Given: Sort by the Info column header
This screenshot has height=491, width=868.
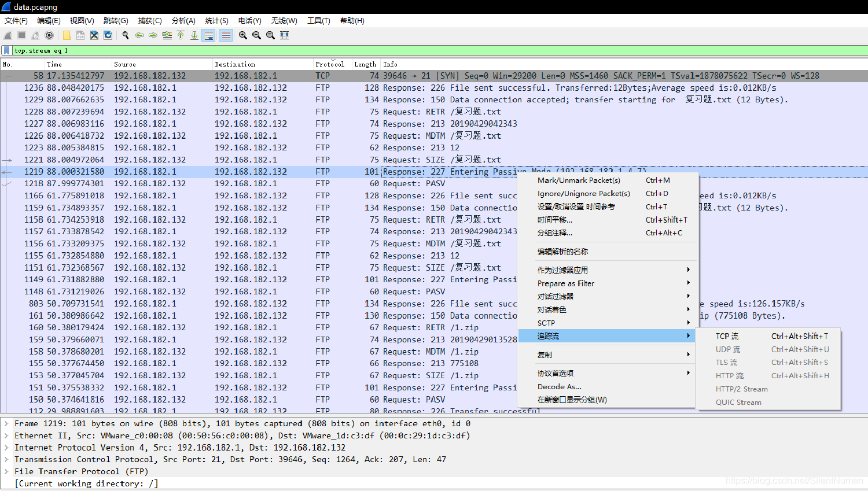Looking at the screenshot, I should click(x=624, y=64).
